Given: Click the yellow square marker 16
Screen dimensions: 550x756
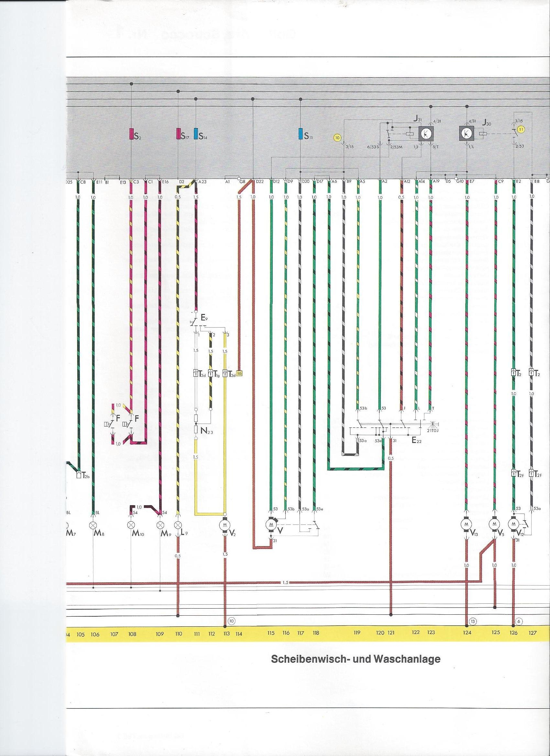Looking at the screenshot, I should click(239, 373).
